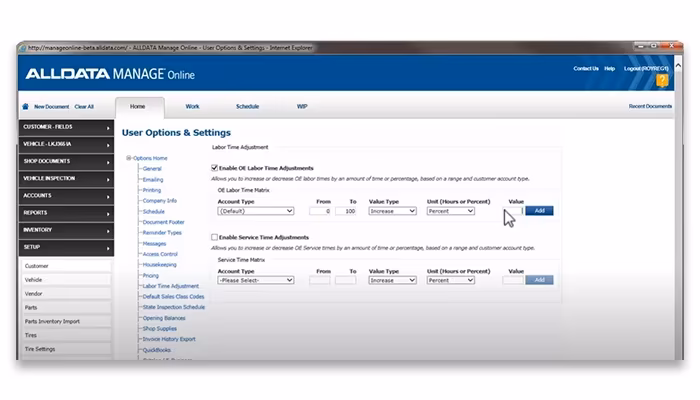The height and width of the screenshot is (400, 700).
Task: Switch to the Work tab
Action: [192, 106]
